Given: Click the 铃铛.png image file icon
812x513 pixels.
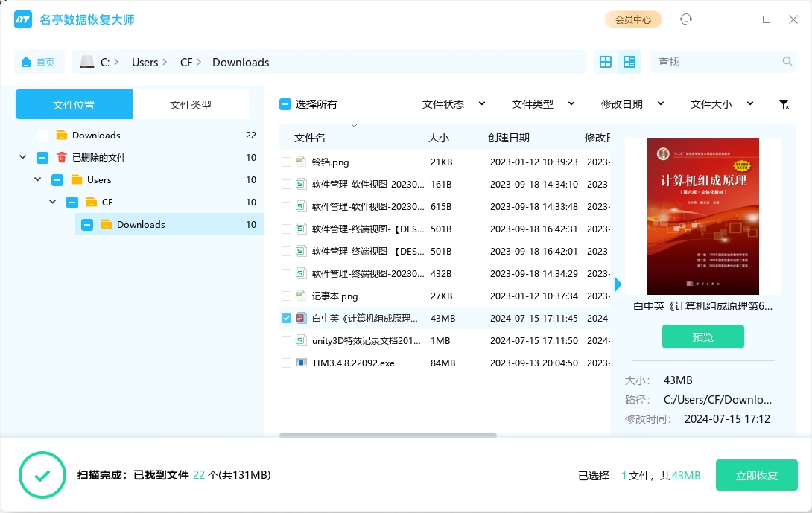Looking at the screenshot, I should click(301, 162).
